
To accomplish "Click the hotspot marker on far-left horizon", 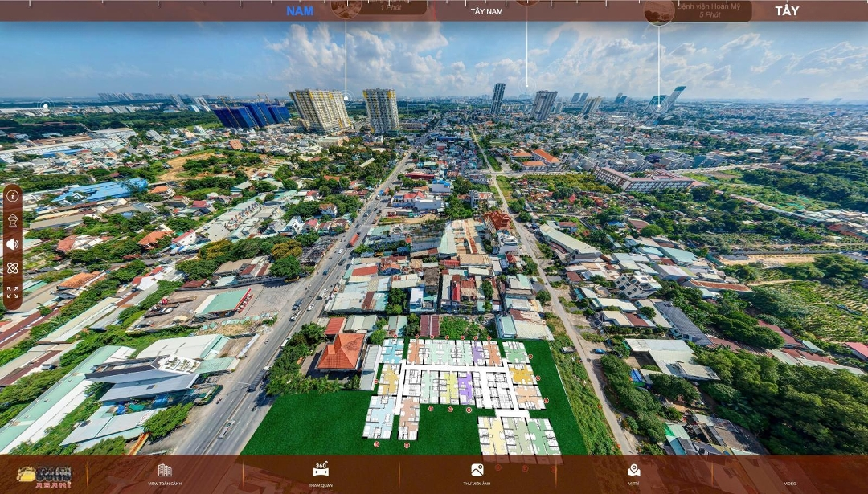I will coord(46,105).
